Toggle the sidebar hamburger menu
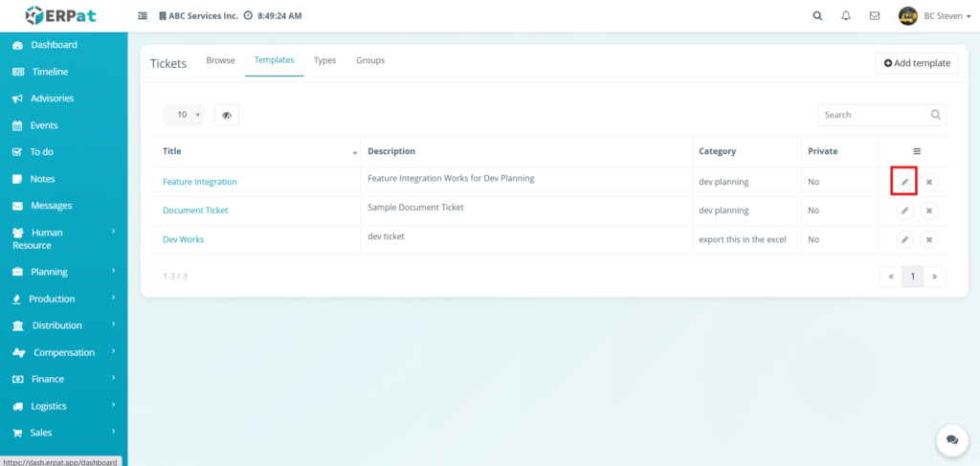The image size is (980, 466). tap(143, 16)
